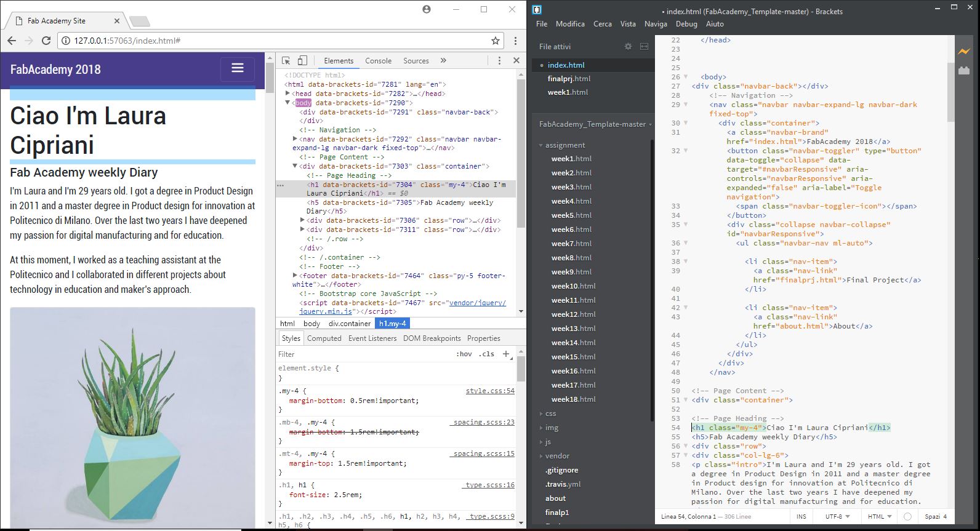
Task: Open Properties tab in DevTools
Action: 484,338
